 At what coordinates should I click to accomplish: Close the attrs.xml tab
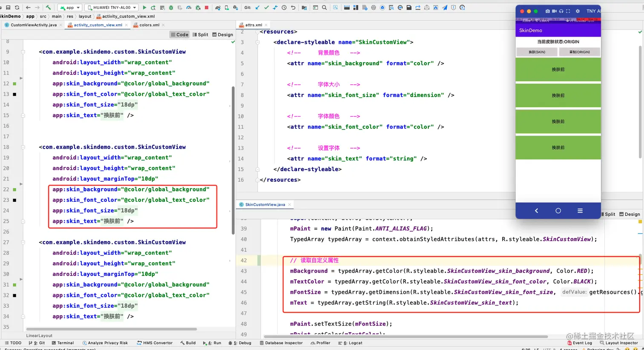266,25
